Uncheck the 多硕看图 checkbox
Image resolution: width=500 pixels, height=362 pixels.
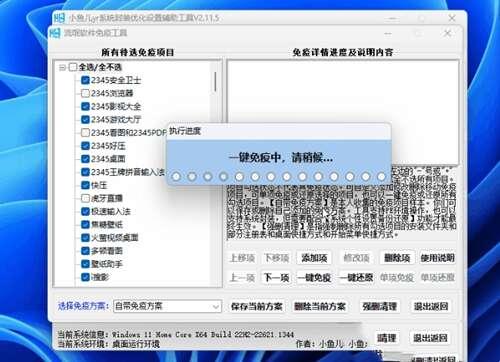[85, 251]
